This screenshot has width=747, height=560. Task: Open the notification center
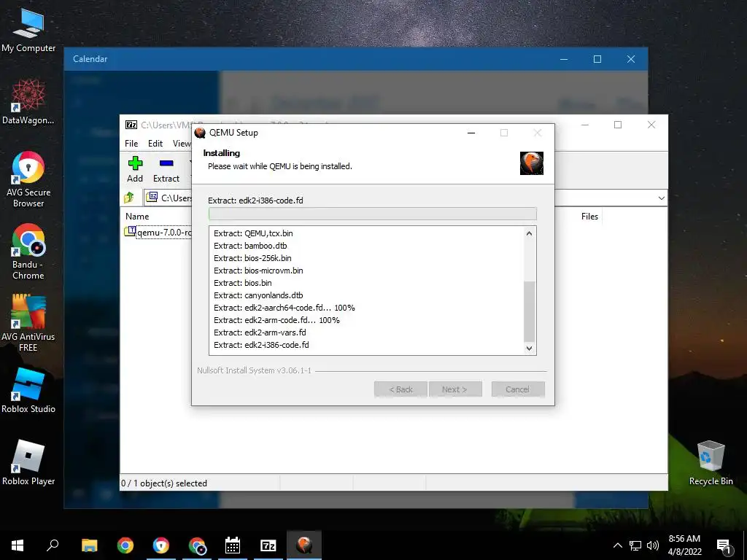tap(724, 545)
